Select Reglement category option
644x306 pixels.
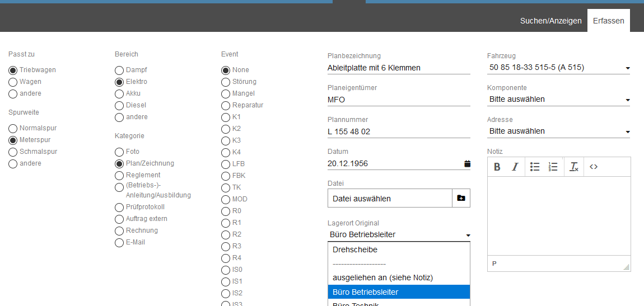point(119,175)
